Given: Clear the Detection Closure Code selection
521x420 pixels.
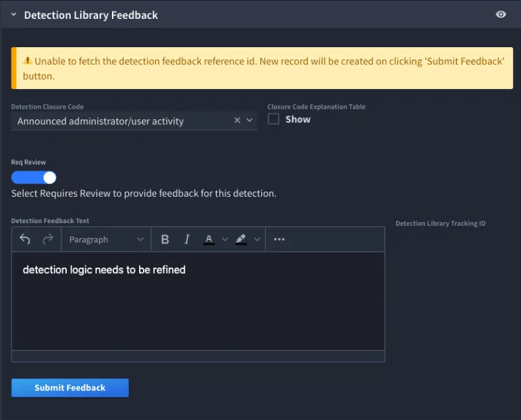Looking at the screenshot, I should click(238, 120).
